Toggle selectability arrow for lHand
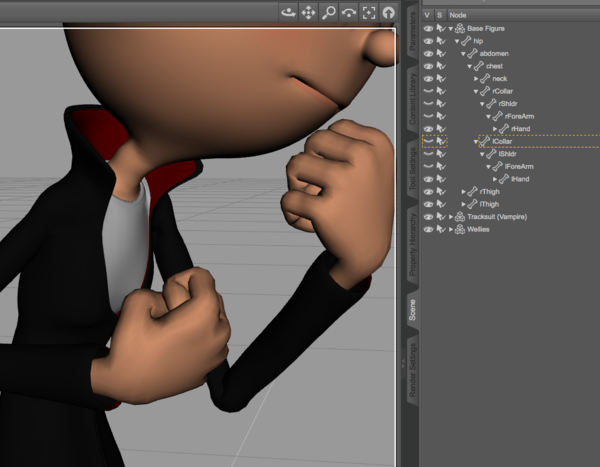 [x=441, y=179]
